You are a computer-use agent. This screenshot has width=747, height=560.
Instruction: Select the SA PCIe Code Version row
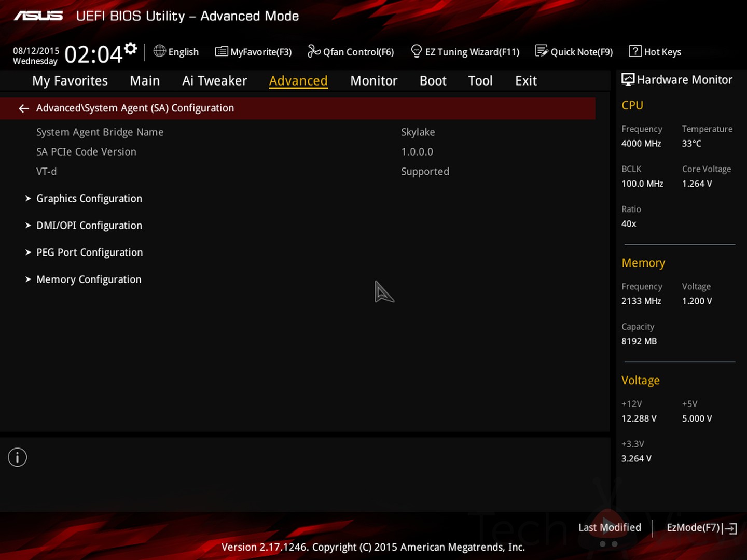(86, 152)
